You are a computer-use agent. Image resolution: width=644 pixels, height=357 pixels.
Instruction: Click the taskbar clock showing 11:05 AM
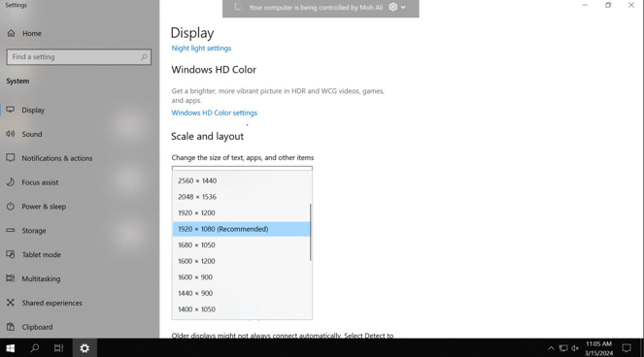pyautogui.click(x=598, y=348)
